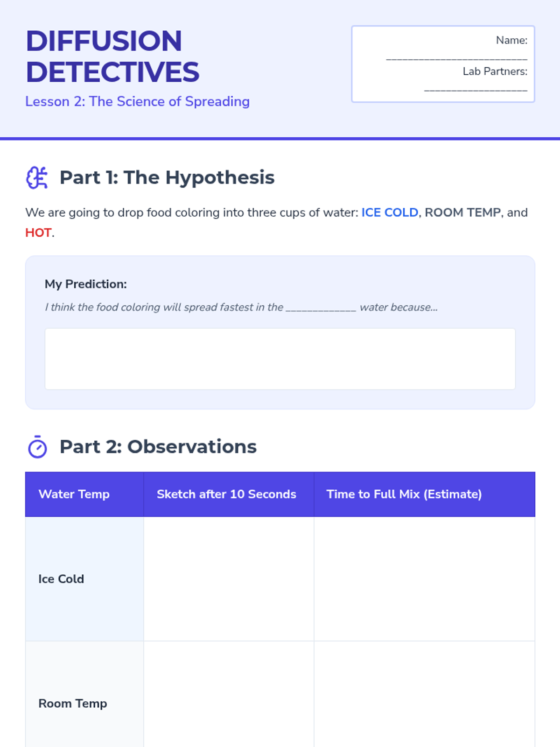Image resolution: width=560 pixels, height=747 pixels.
Task: Click the Ice Cold time estimate cell
Action: [x=424, y=579]
